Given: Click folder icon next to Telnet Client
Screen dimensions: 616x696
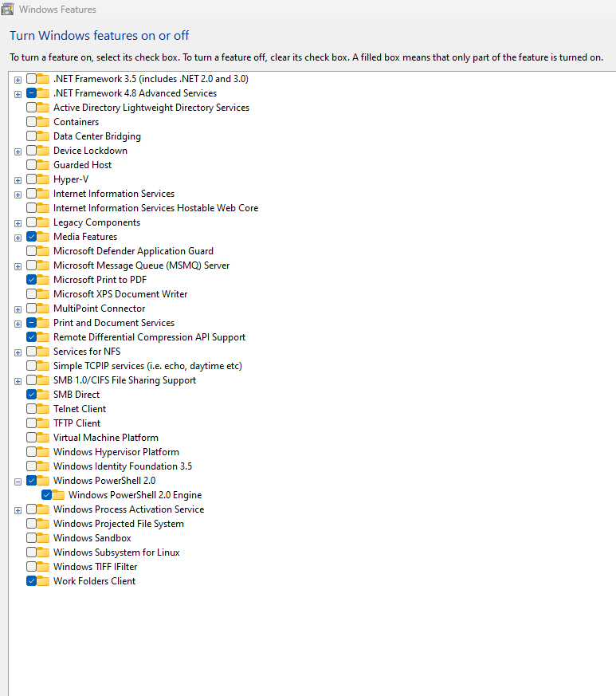Looking at the screenshot, I should point(43,409).
